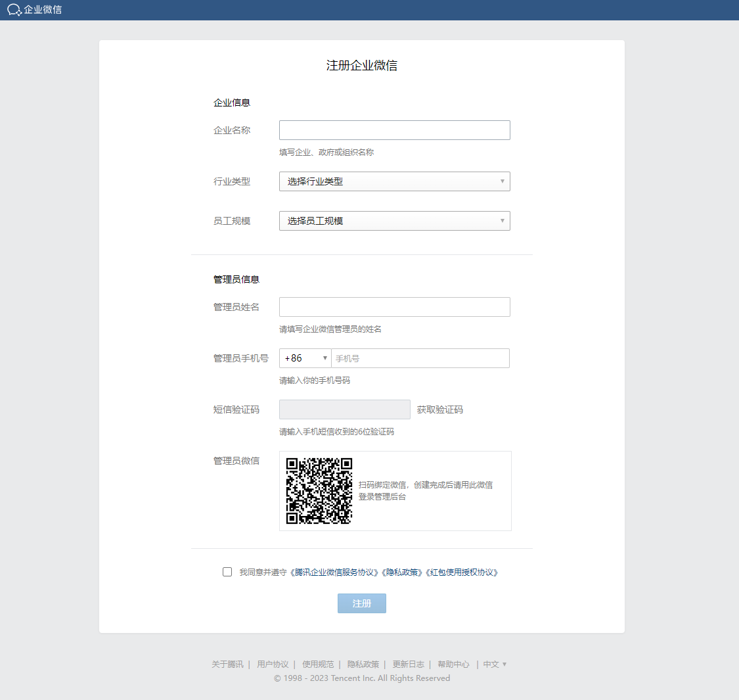Open the 红包使用授权协议 link
This screenshot has height=700, width=739.
click(462, 572)
